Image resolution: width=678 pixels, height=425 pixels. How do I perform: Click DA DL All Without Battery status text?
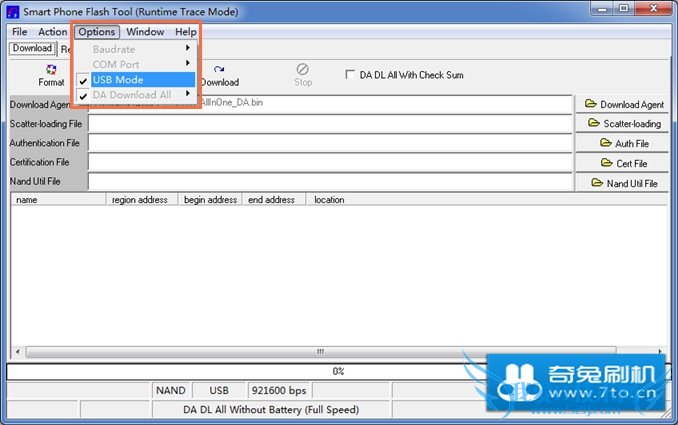pos(271,409)
